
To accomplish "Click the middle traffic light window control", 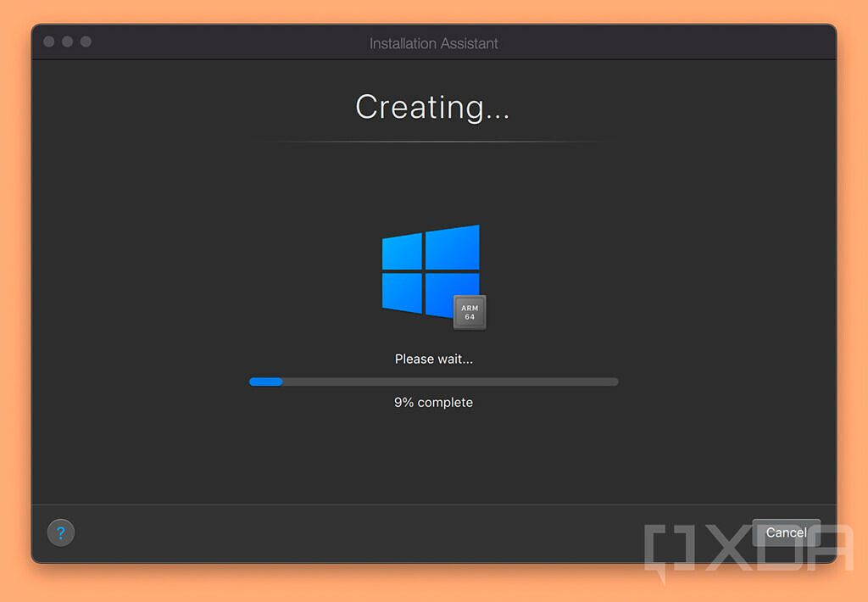I will point(66,40).
